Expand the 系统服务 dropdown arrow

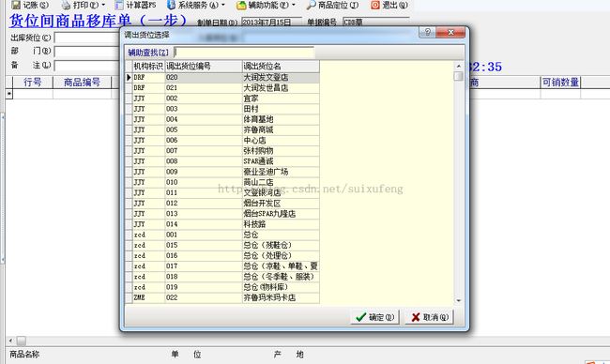223,5
